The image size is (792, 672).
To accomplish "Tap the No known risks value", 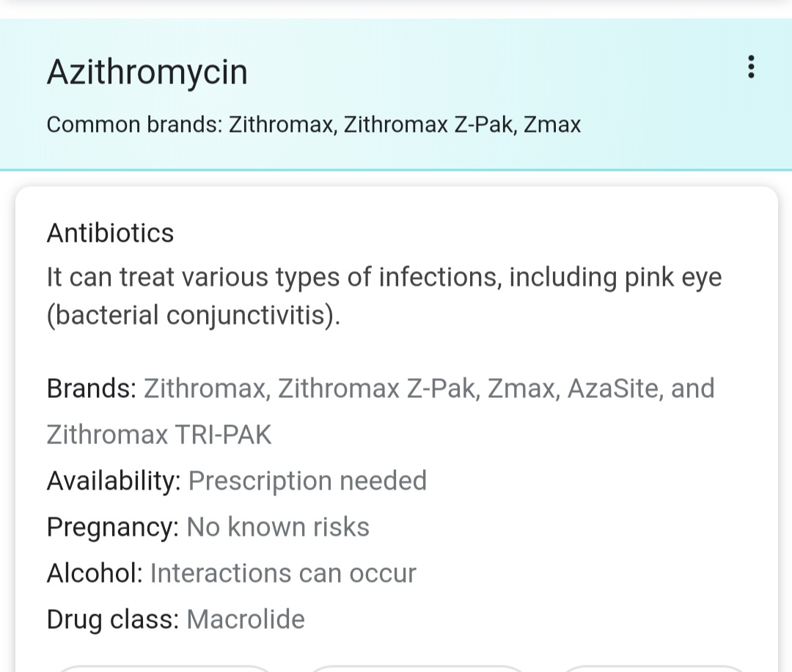I will click(x=278, y=527).
